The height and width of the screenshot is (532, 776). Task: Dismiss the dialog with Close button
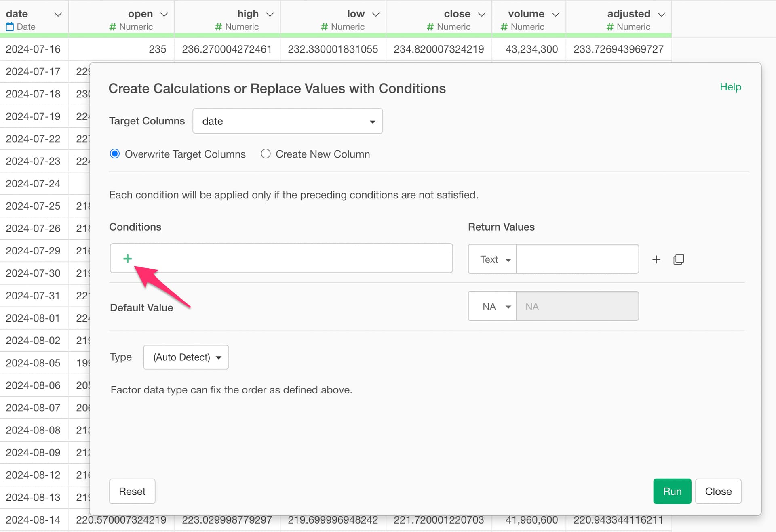(x=718, y=491)
